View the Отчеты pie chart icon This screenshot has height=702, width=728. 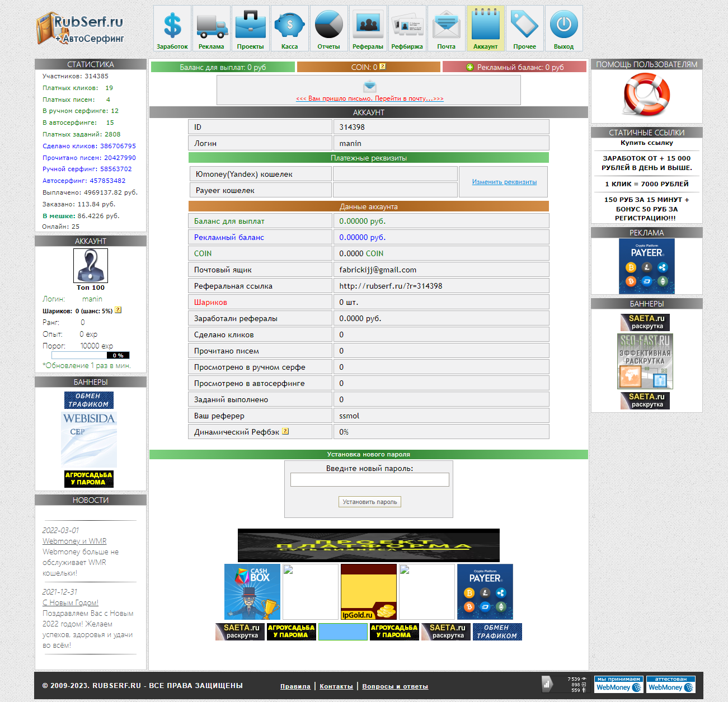329,29
